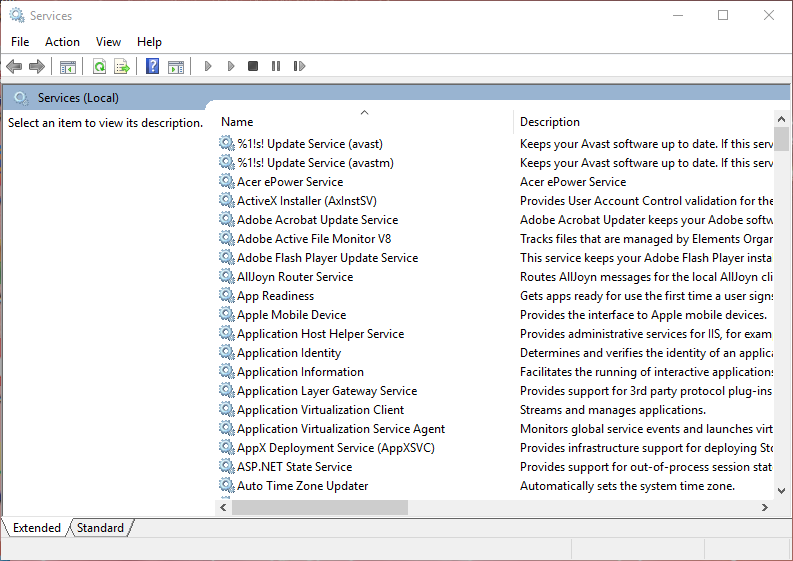Select %1!s! Update Service (avastm)
The height and width of the screenshot is (561, 793).
316,163
